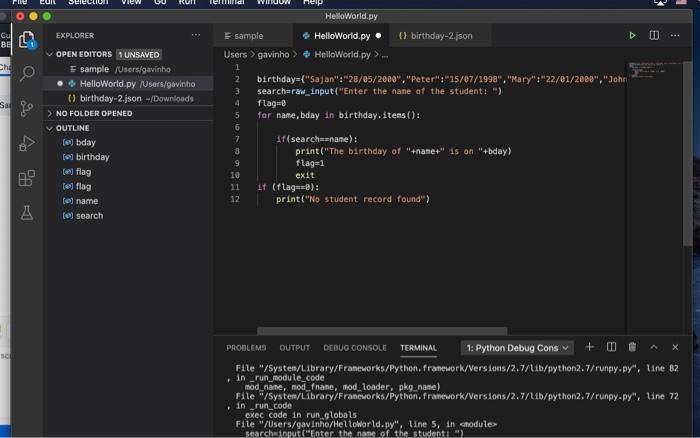
Task: Close the terminal panel
Action: click(x=675, y=347)
